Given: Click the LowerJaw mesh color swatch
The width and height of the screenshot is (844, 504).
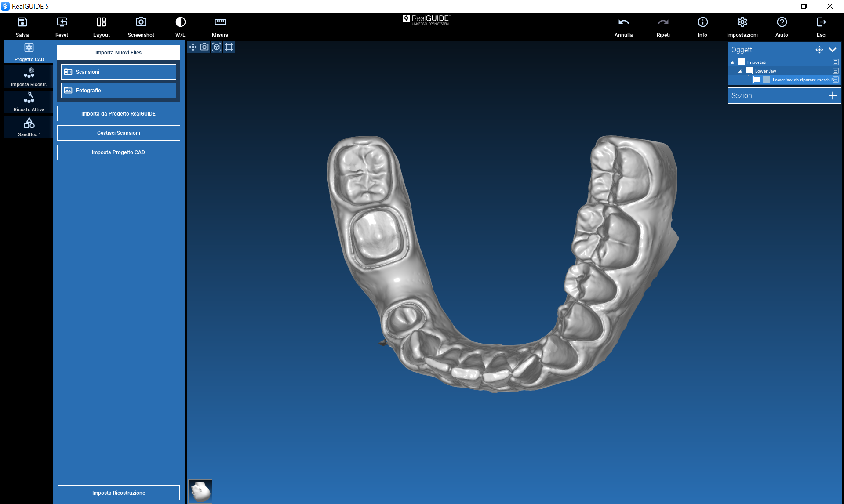Looking at the screenshot, I should 767,80.
